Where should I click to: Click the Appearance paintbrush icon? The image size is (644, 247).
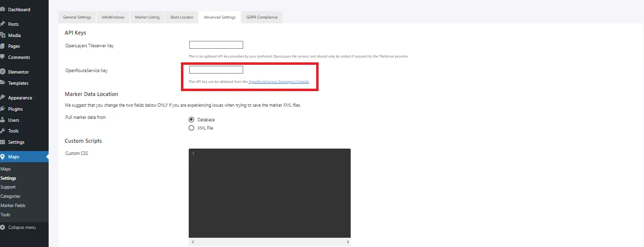[2, 98]
